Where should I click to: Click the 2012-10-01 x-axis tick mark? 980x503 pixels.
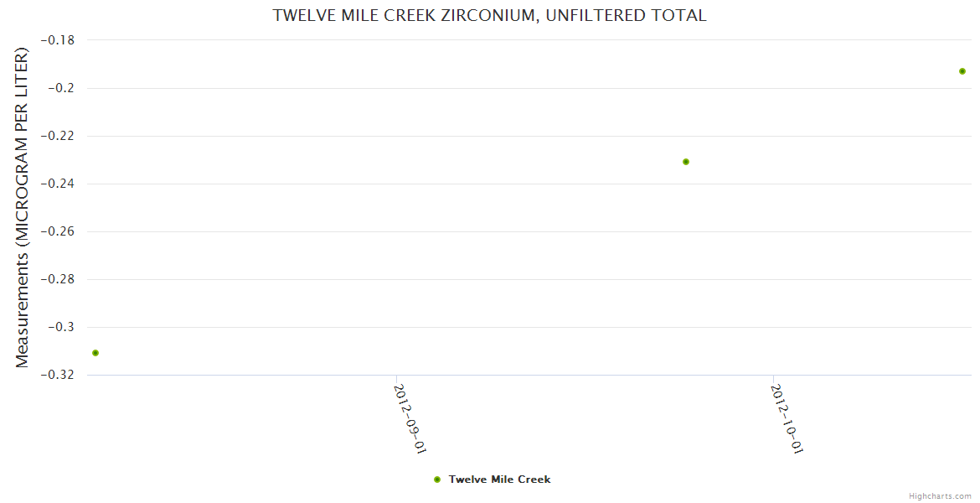point(773,379)
